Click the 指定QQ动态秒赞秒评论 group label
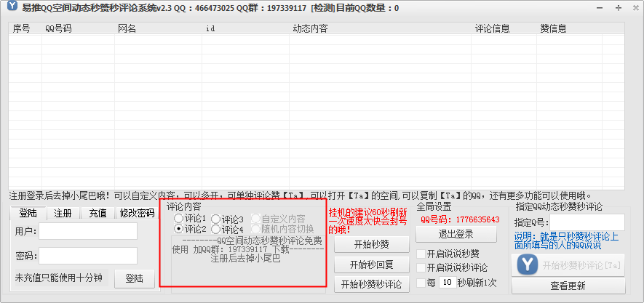Viewport: 644px width, 303px height. 559,206
